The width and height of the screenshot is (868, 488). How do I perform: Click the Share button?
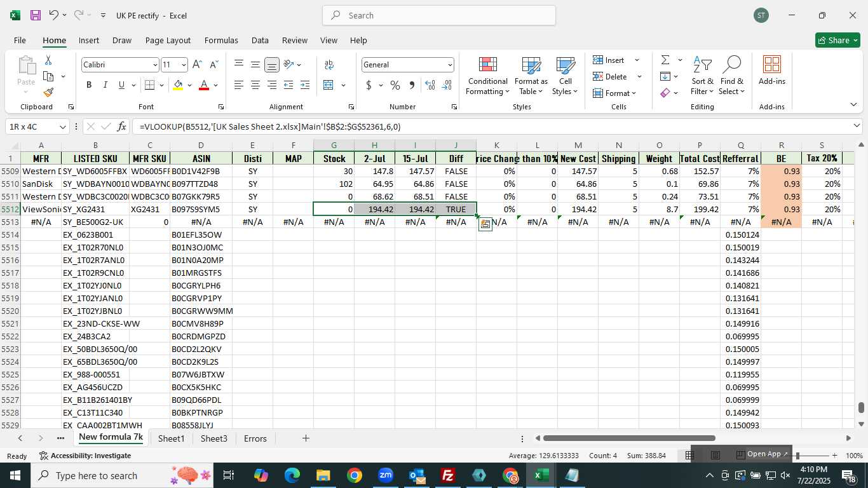pos(837,40)
